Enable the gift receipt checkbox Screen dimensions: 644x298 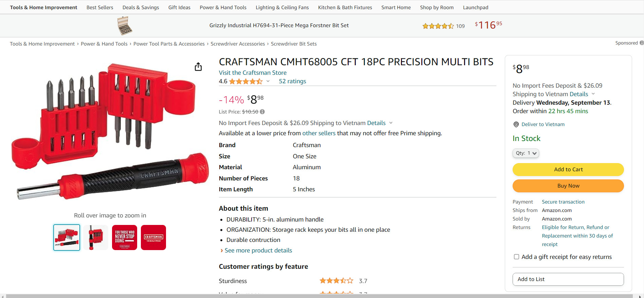[x=516, y=257]
